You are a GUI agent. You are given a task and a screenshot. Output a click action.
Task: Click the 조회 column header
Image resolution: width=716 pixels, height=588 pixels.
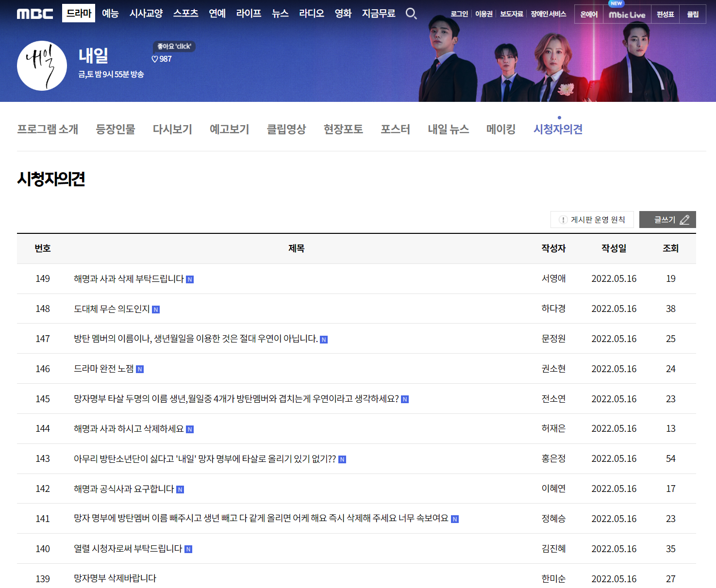click(x=671, y=248)
